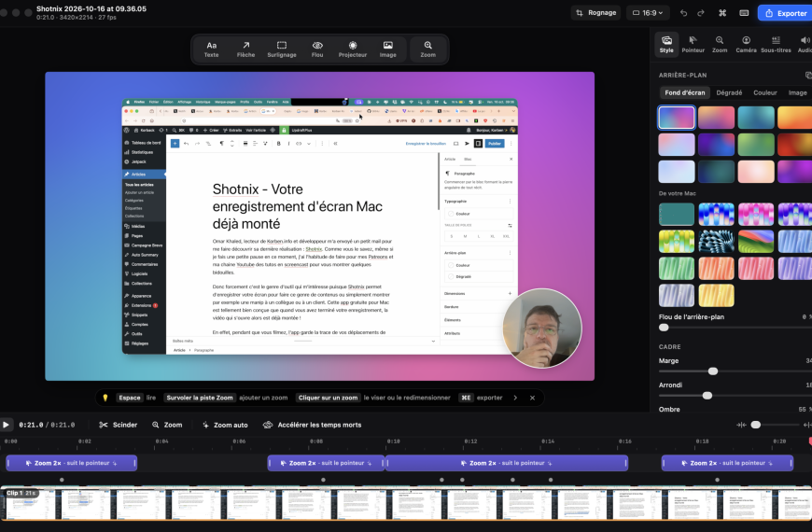Select the Flèche arrow tool
Image resolution: width=812 pixels, height=532 pixels.
[245, 49]
